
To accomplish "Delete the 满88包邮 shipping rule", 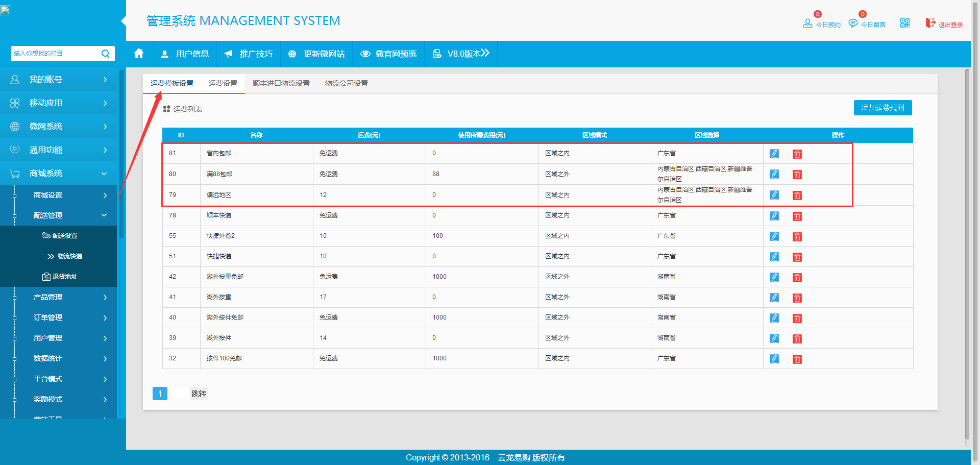I will pos(797,175).
